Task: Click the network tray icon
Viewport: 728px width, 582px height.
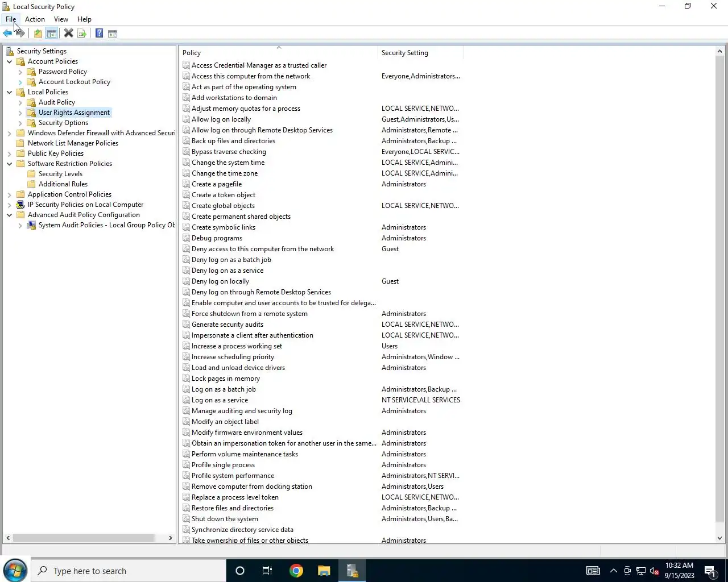Action: (x=641, y=571)
